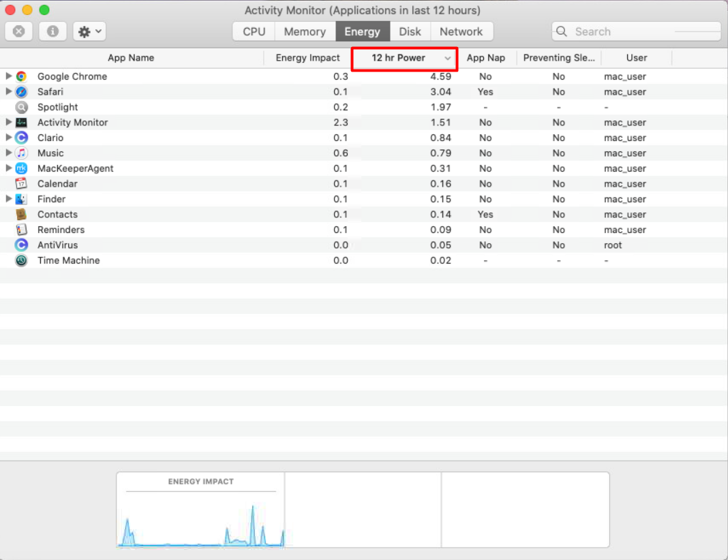This screenshot has width=728, height=560.
Task: Select the Contacts row name
Action: 57,215
